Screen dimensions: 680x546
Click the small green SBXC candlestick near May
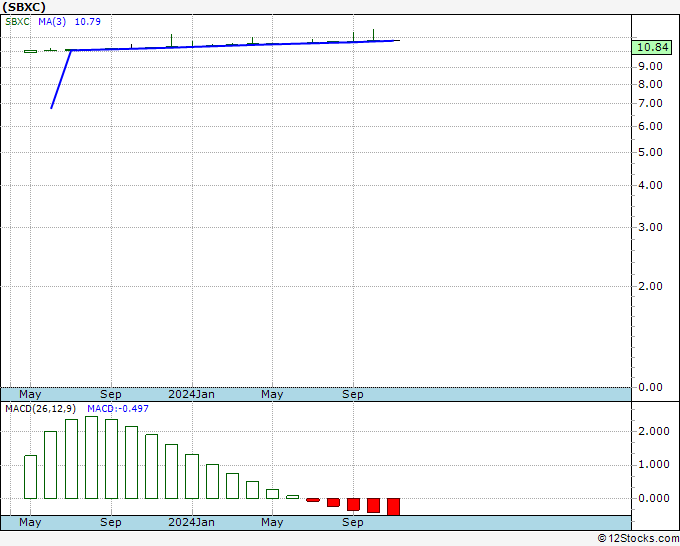[x=30, y=51]
